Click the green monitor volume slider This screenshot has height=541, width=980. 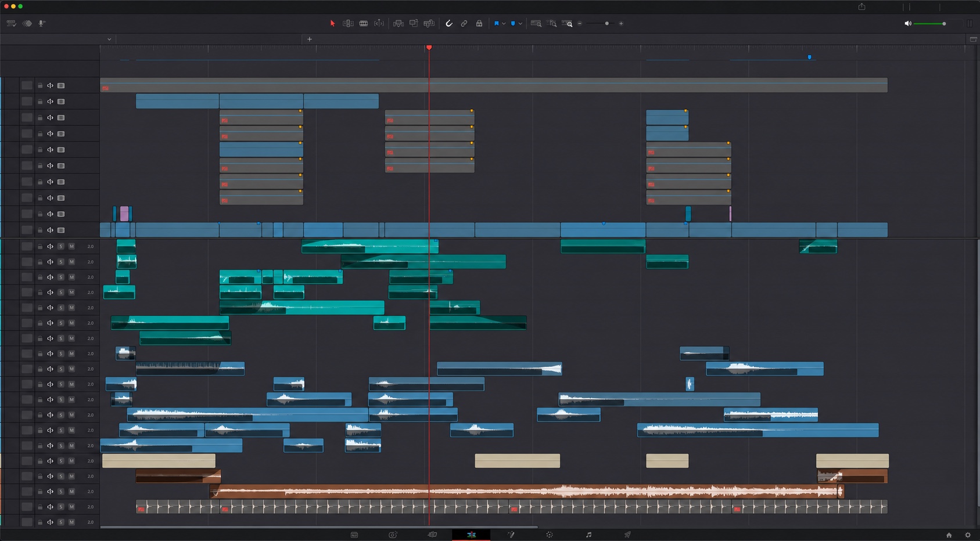pyautogui.click(x=929, y=23)
